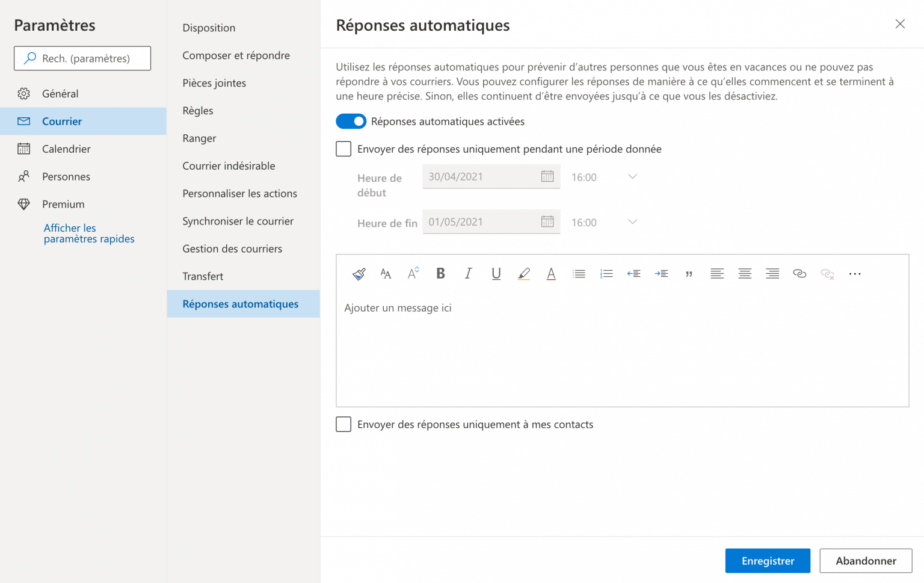This screenshot has width=924, height=583.
Task: Open the text highlight color tool
Action: tap(523, 273)
